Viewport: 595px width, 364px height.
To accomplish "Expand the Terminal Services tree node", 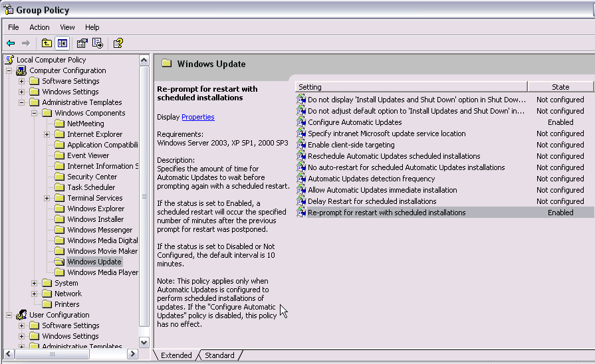I will pos(47,198).
